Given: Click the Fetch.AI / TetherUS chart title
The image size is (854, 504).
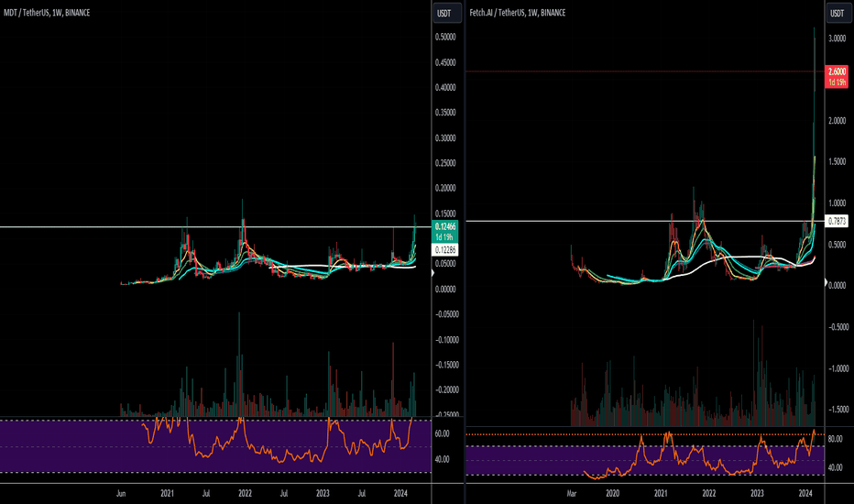Looking at the screenshot, I should pos(518,13).
